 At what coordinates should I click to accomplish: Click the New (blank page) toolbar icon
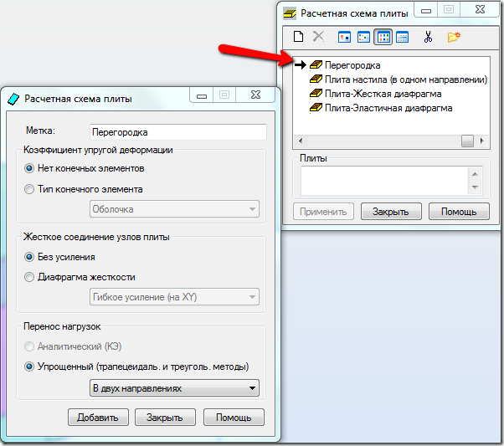pyautogui.click(x=299, y=37)
